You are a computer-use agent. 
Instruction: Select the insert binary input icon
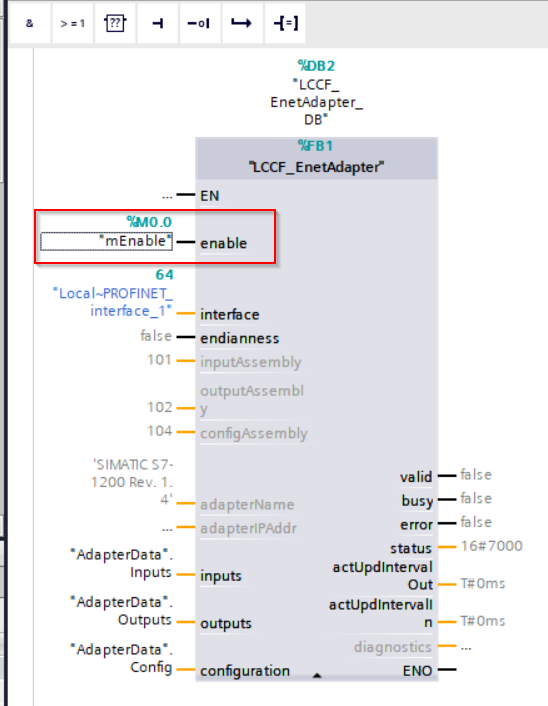[x=158, y=23]
